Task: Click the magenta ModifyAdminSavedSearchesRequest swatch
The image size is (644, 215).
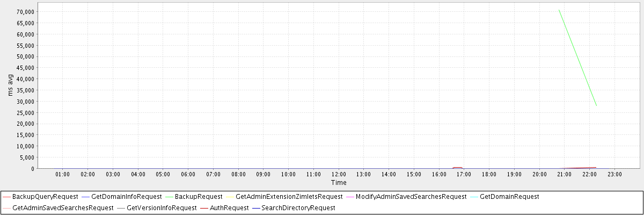Action: (x=350, y=197)
